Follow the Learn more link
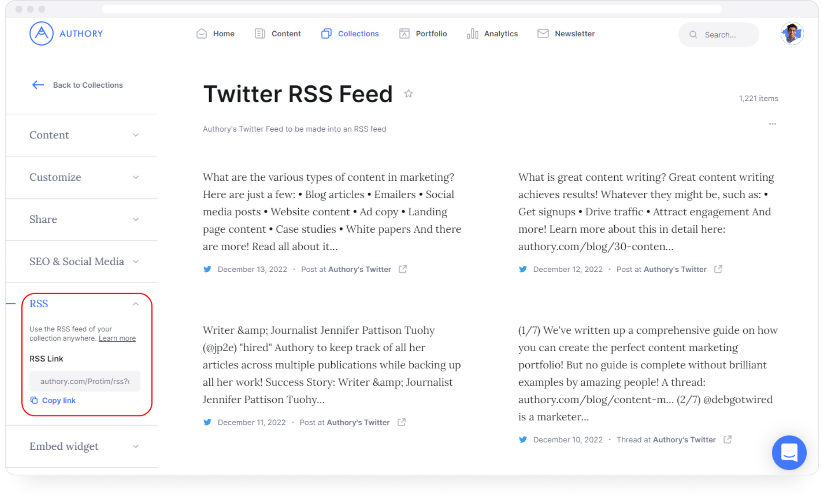Image resolution: width=824 pixels, height=504 pixels. (117, 338)
